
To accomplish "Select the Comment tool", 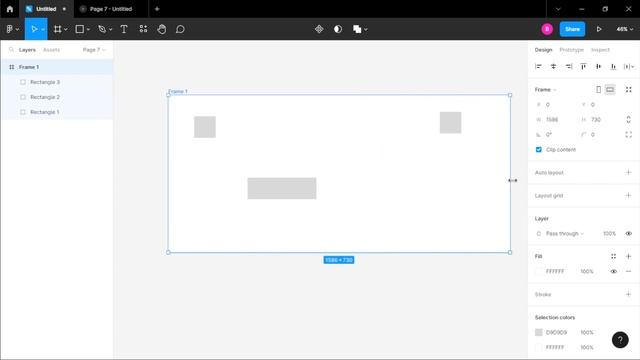I will click(x=180, y=29).
